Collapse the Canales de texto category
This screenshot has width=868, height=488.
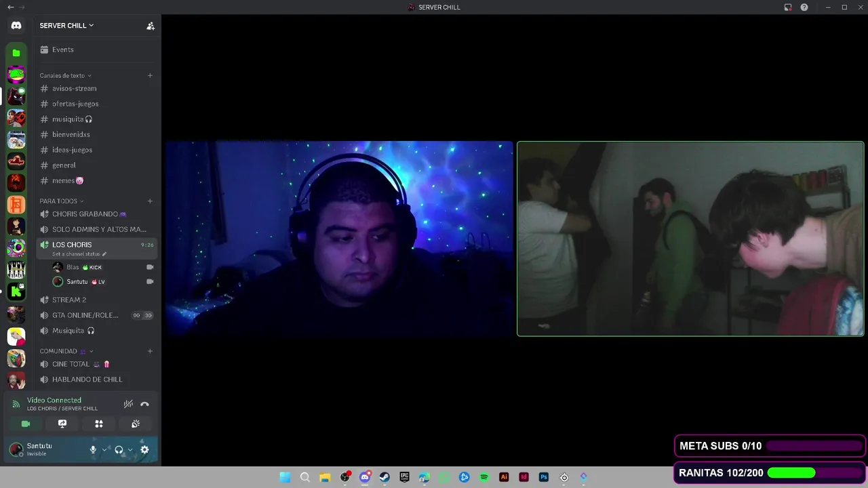[x=65, y=75]
